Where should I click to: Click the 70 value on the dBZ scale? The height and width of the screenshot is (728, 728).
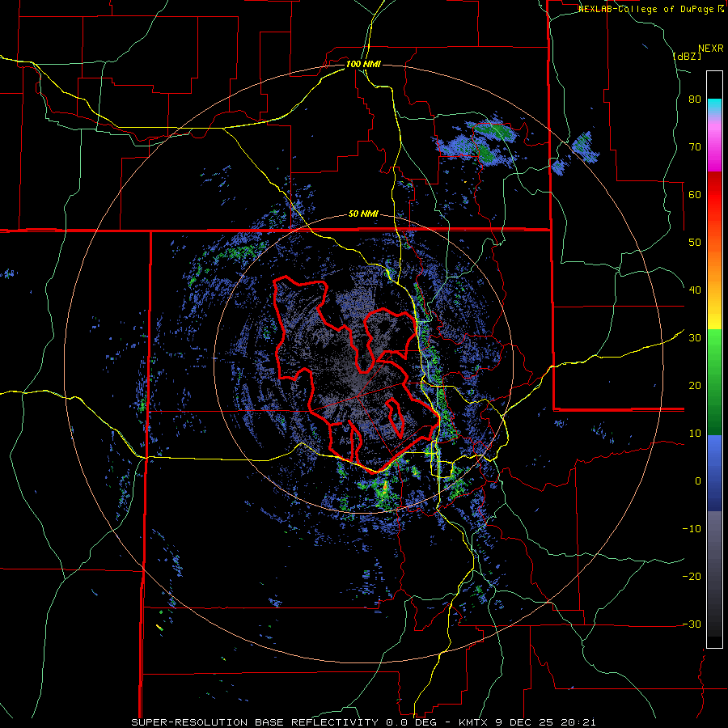click(x=695, y=147)
